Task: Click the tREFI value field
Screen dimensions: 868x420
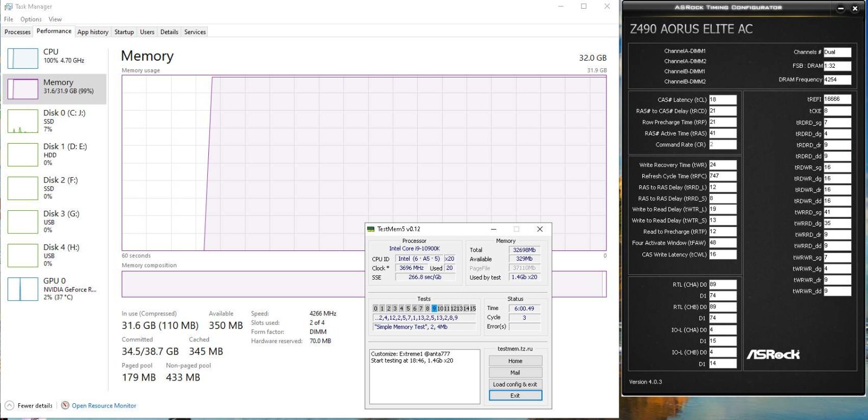Action: coord(837,99)
